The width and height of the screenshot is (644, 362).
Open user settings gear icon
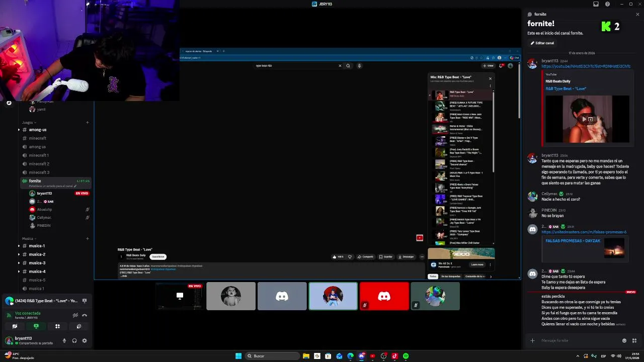(x=85, y=340)
